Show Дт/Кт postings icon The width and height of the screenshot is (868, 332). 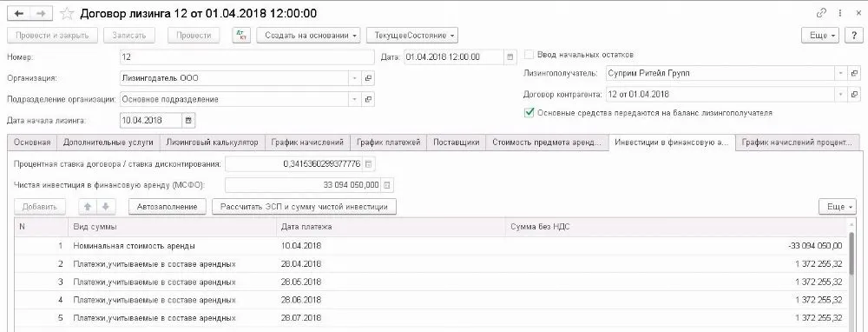click(x=241, y=35)
